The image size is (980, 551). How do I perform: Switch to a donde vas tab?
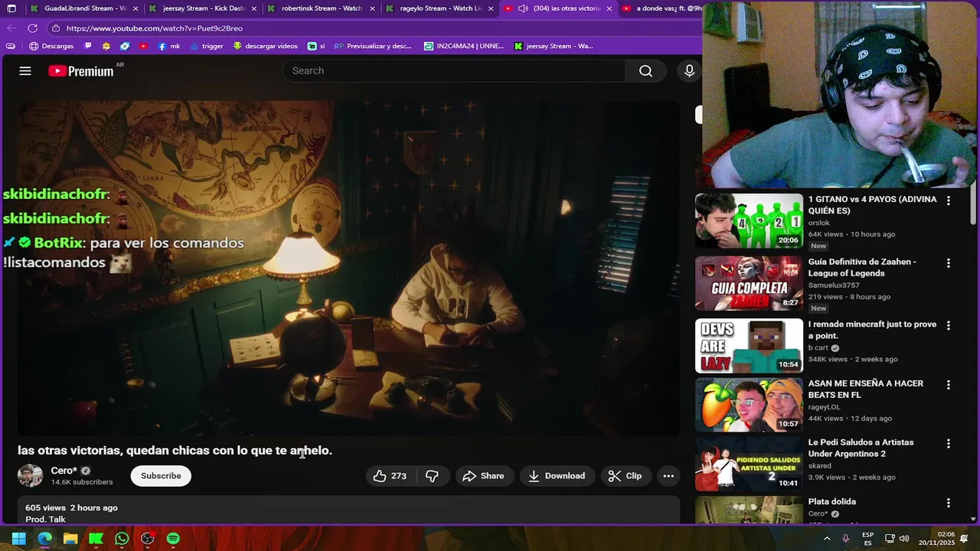[x=662, y=8]
